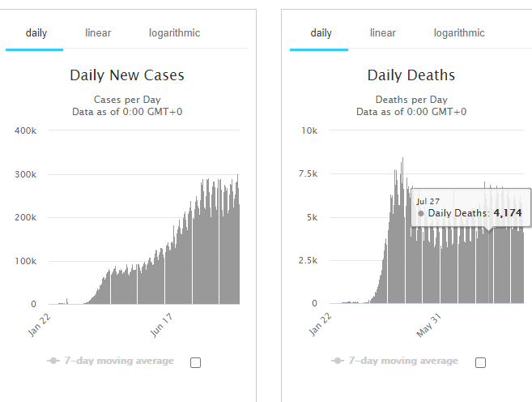Click the Daily Deaths chart title
The image size is (532, 402).
tap(411, 75)
